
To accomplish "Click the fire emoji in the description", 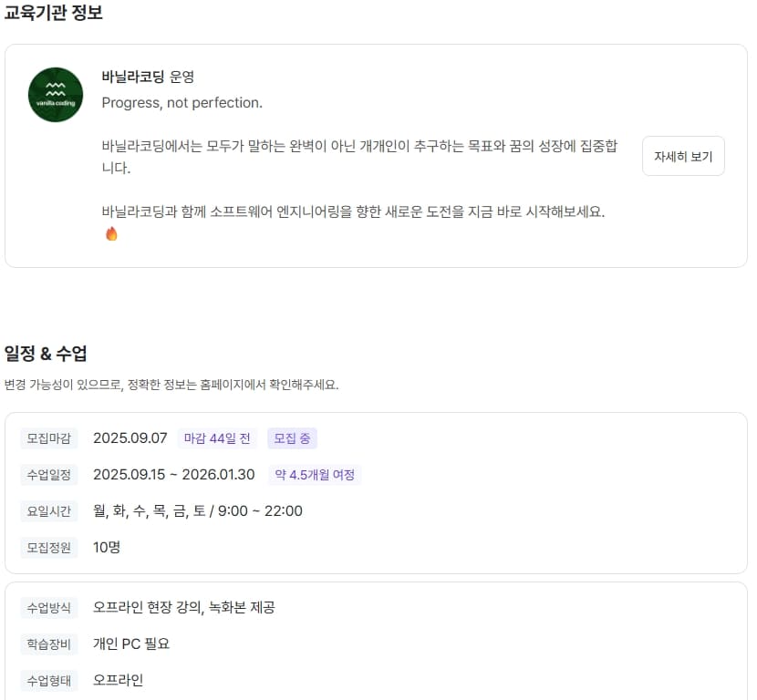I will click(x=110, y=233).
